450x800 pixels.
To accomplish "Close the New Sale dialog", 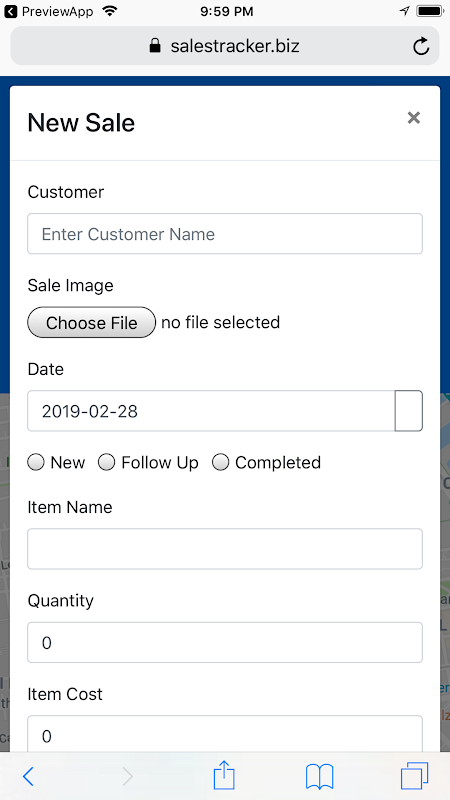I will 414,118.
